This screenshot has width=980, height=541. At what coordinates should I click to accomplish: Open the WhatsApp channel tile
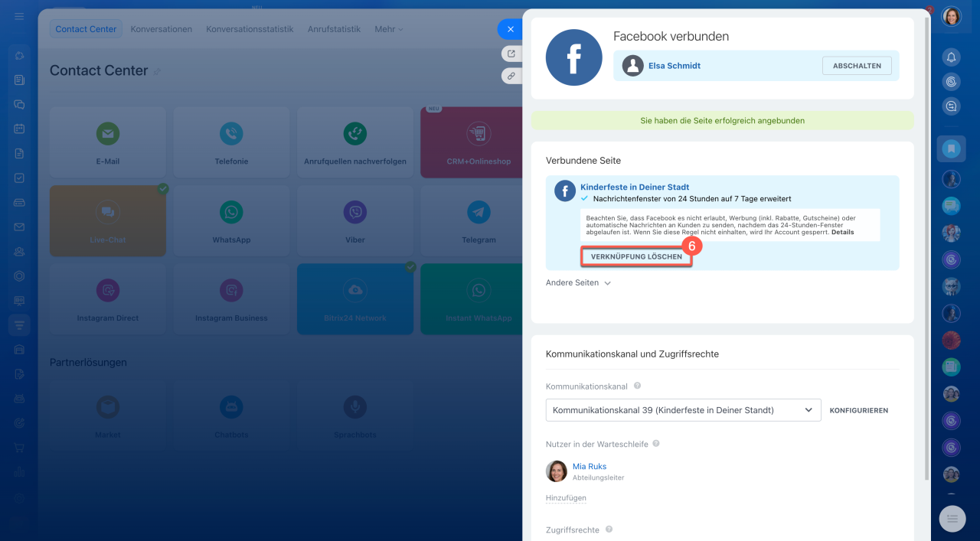pos(231,221)
